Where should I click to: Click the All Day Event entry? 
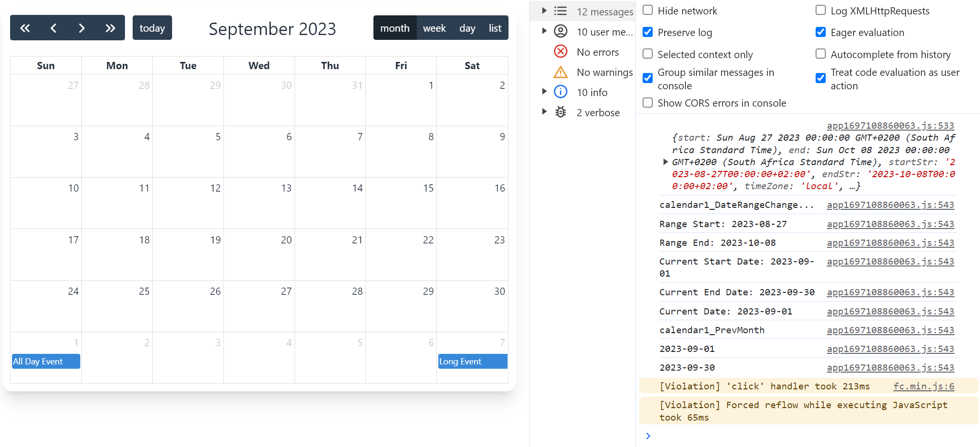click(46, 362)
